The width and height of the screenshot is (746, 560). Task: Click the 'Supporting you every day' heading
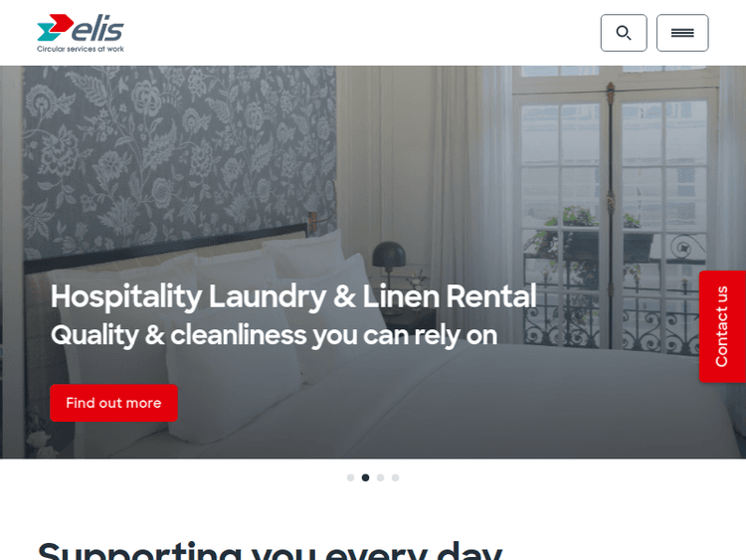pos(270,550)
